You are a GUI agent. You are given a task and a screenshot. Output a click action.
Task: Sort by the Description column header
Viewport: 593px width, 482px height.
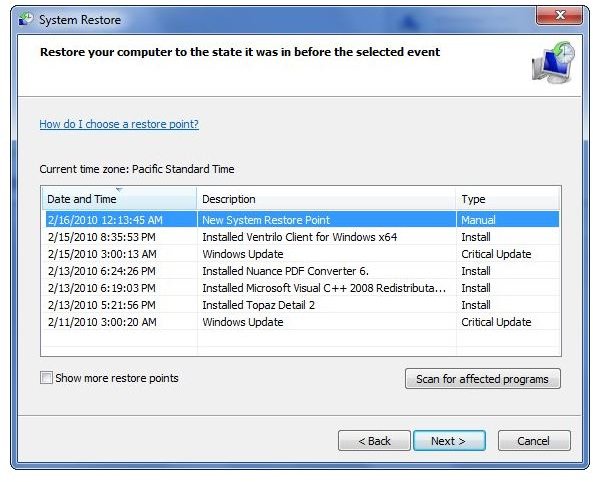pos(326,199)
